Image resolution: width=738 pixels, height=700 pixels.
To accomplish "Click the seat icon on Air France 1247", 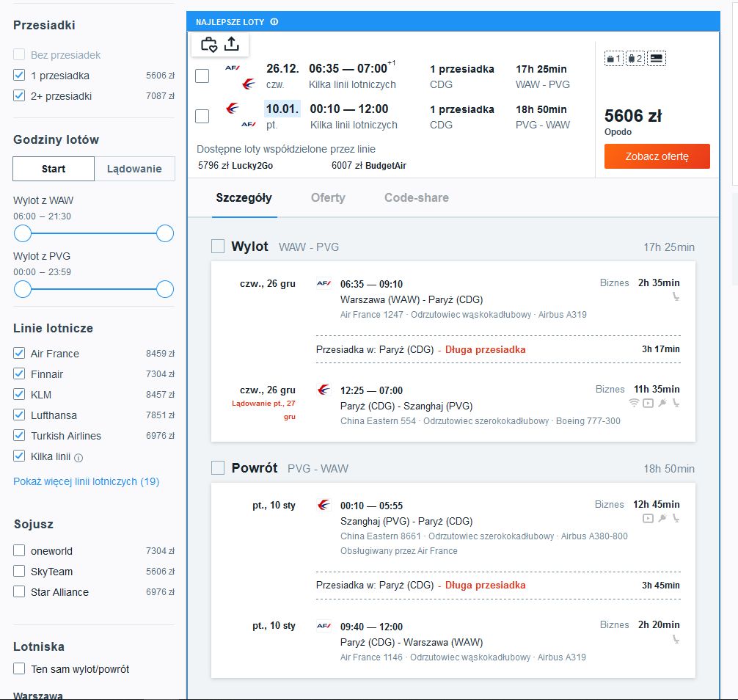I will tap(676, 296).
